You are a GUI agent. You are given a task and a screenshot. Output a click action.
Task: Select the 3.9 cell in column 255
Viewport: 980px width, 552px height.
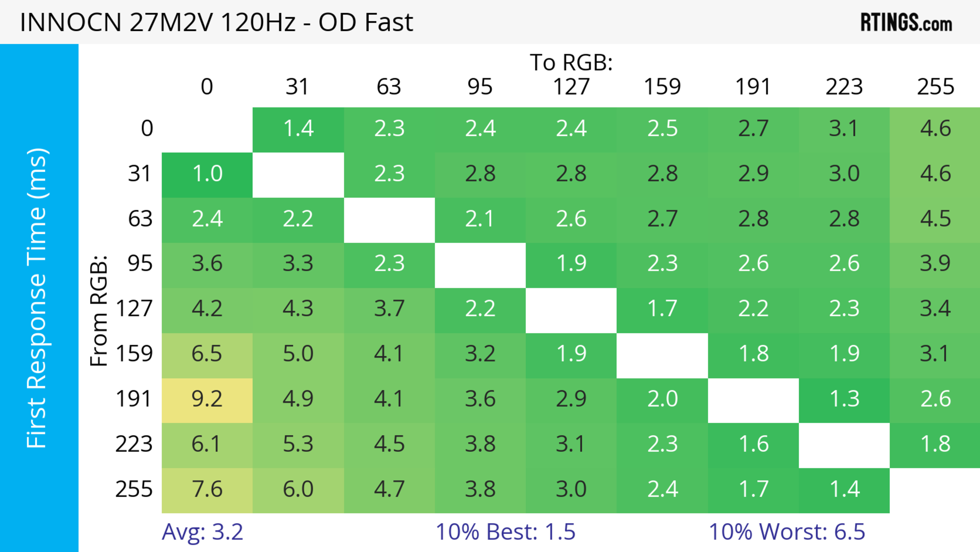tap(935, 263)
